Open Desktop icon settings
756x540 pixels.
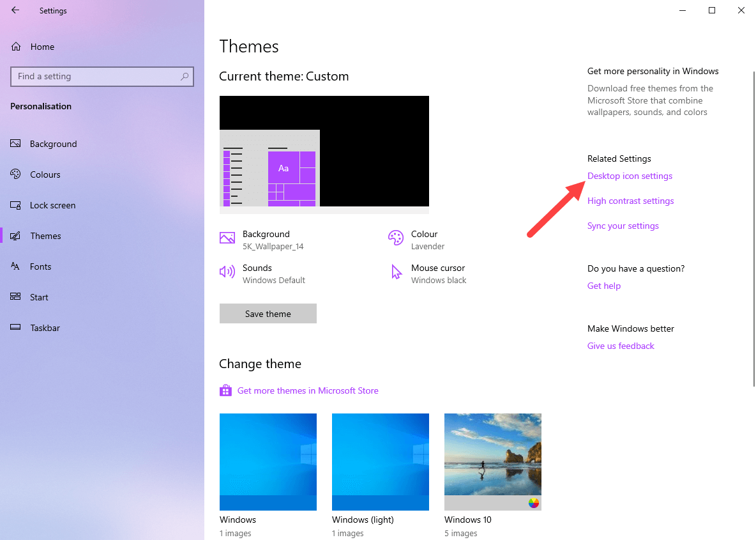pyautogui.click(x=630, y=175)
